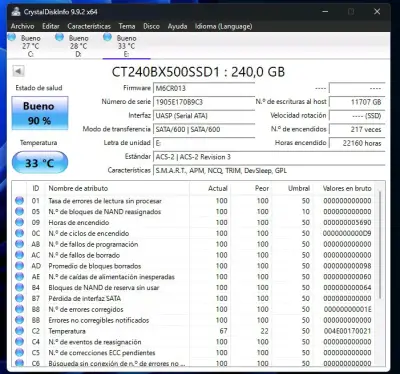
Task: Click the status orb of attribute 05
Action: point(19,211)
